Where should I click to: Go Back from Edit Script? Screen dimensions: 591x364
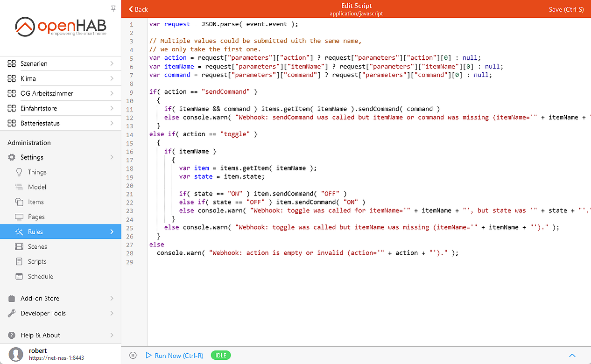(x=138, y=9)
